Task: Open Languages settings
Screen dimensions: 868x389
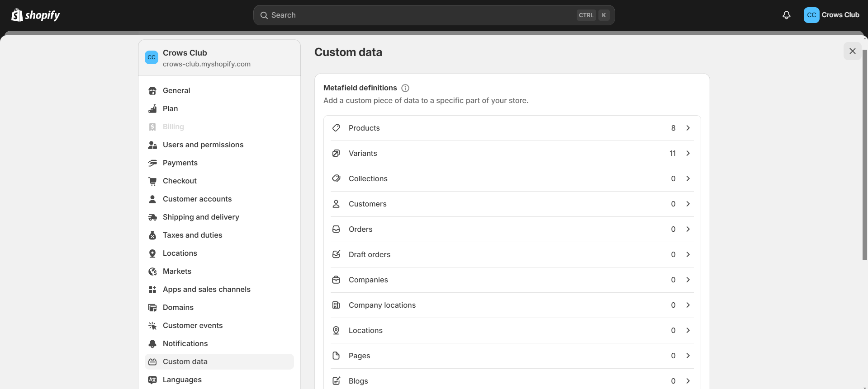Action: pos(219,380)
